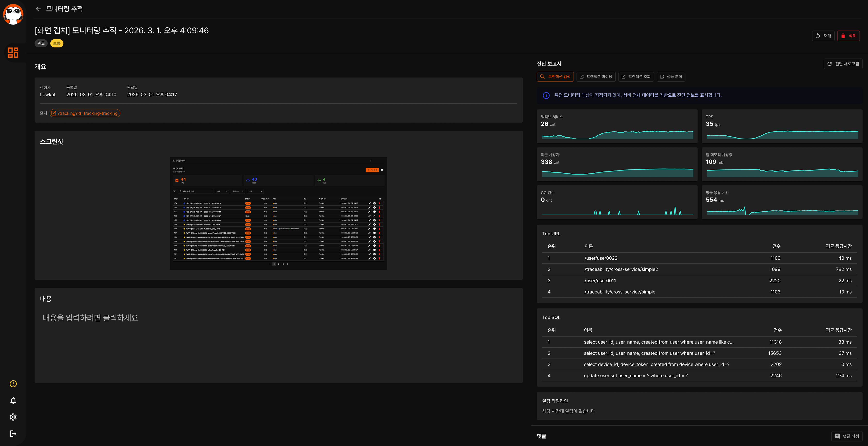
Task: Click 진단 새로고침 refresh button
Action: [x=843, y=64]
